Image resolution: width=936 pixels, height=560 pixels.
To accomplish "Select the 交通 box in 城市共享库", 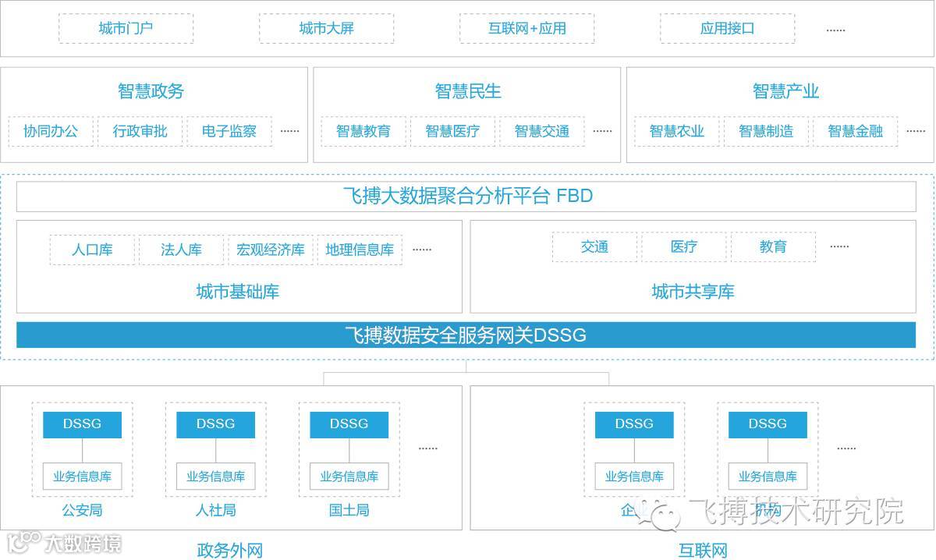I will tap(594, 246).
